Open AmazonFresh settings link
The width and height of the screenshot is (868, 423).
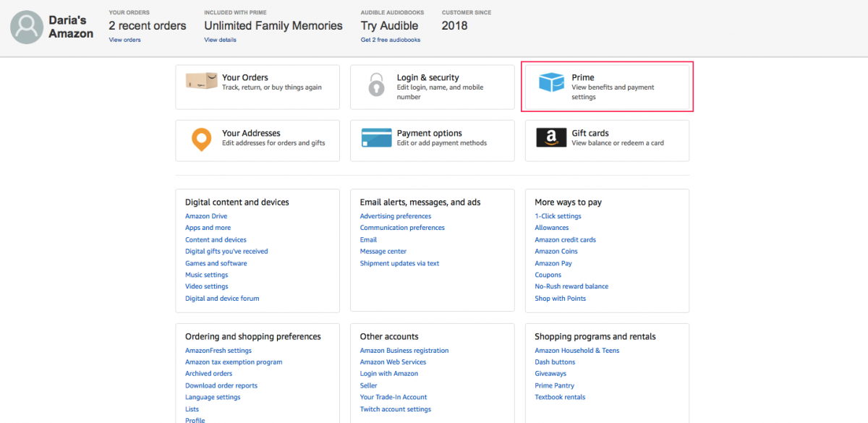[218, 351]
